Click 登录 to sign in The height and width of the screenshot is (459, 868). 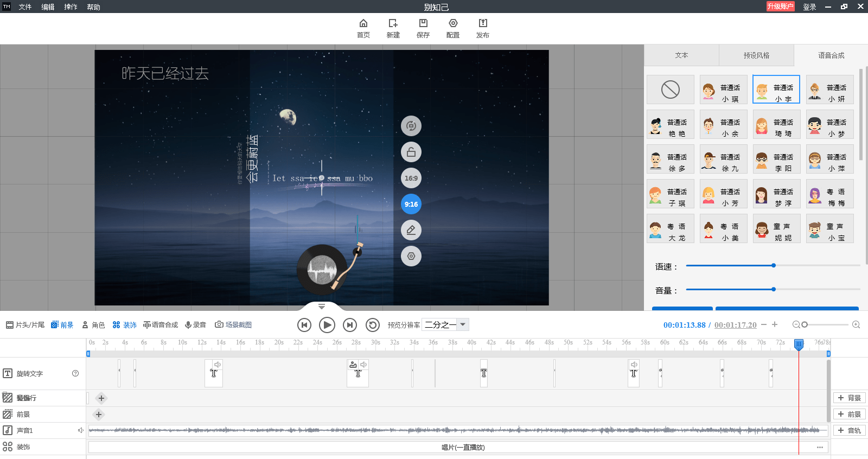(809, 7)
